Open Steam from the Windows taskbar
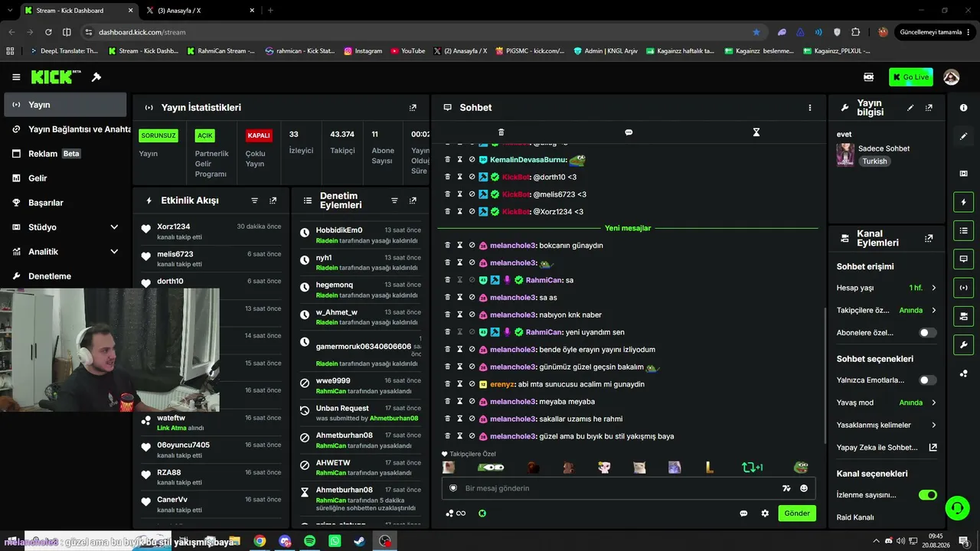 click(x=359, y=541)
